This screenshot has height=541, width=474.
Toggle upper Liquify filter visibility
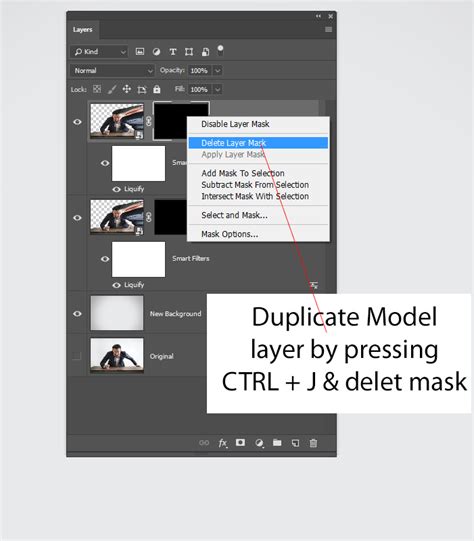tap(117, 189)
